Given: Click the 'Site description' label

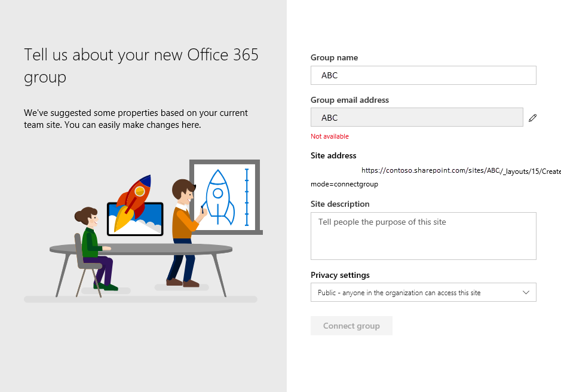Looking at the screenshot, I should [x=340, y=204].
